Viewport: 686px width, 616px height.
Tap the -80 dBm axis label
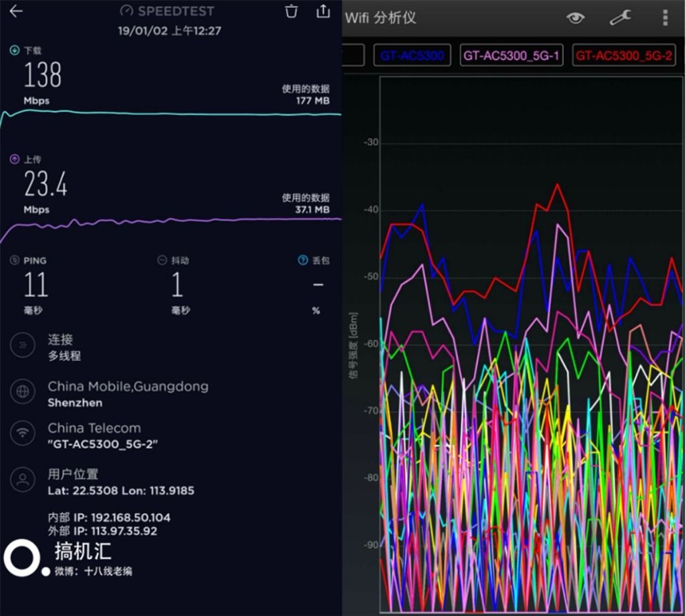tap(371, 478)
